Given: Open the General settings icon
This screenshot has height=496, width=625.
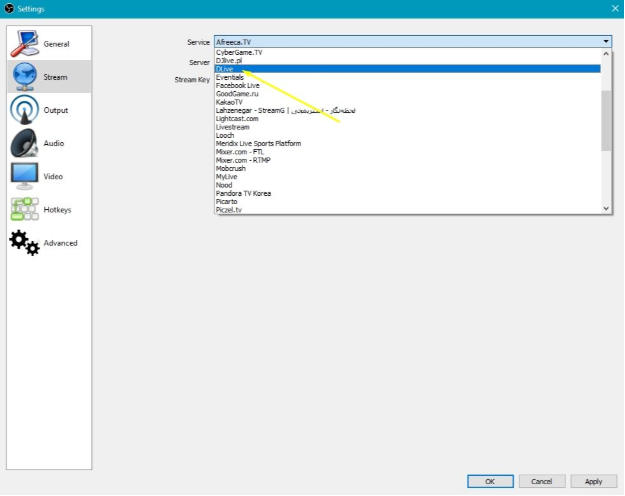Looking at the screenshot, I should (25, 43).
